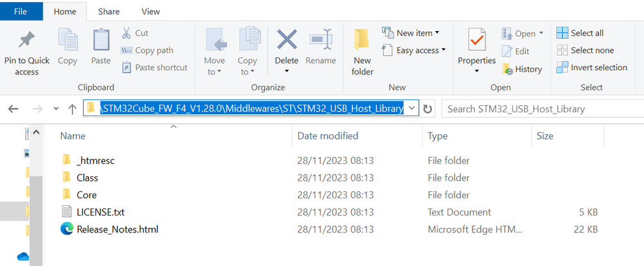
Task: Click Paste shortcut in the ribbon
Action: coord(155,67)
